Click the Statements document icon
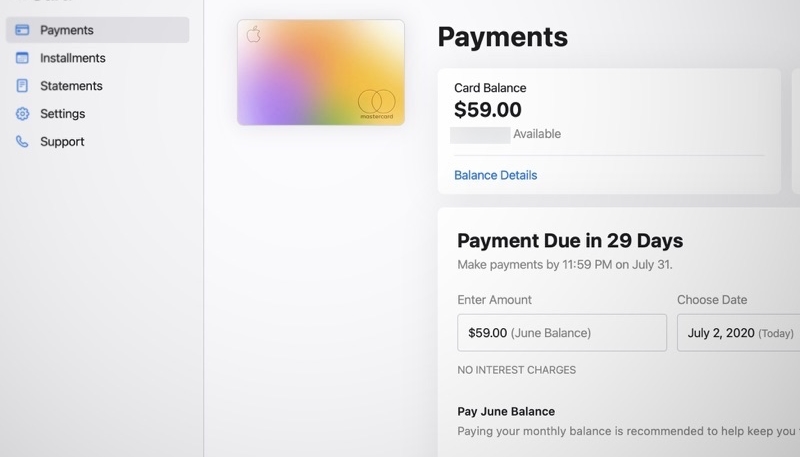Image resolution: width=800 pixels, height=457 pixels. 22,86
